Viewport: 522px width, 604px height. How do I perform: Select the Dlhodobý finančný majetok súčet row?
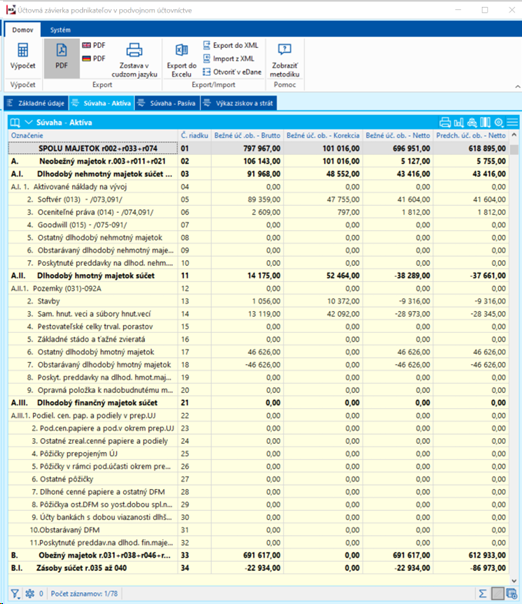click(x=258, y=403)
